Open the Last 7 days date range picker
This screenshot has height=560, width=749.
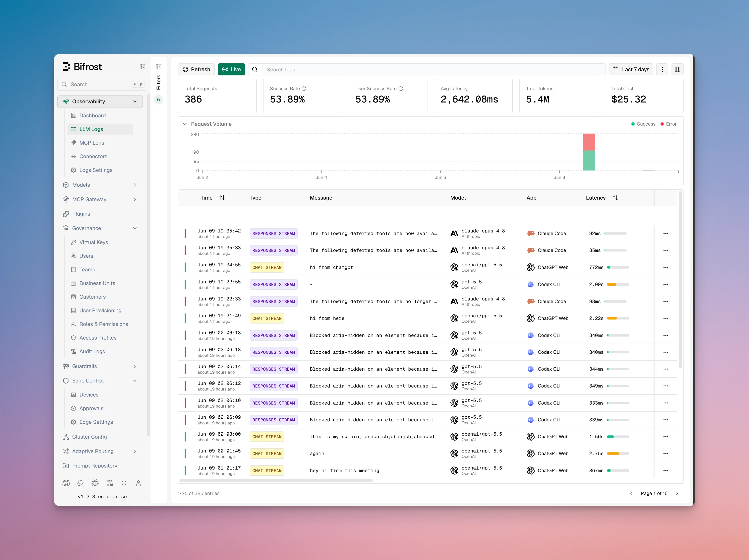pyautogui.click(x=631, y=69)
